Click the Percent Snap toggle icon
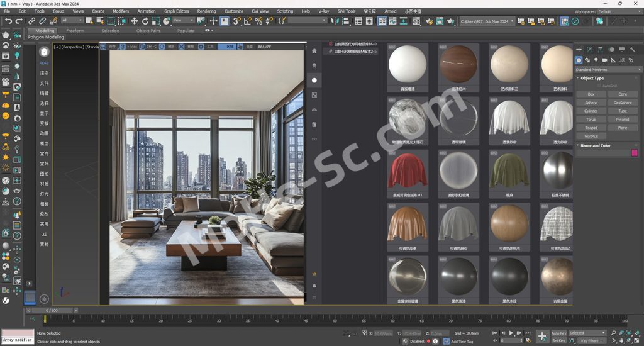The width and height of the screenshot is (644, 346). tap(258, 21)
